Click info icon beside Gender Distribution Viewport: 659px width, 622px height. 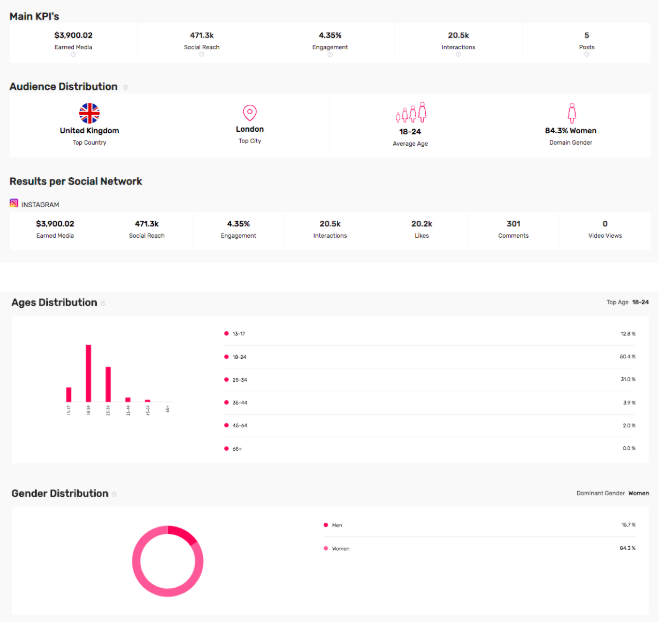pos(115,494)
